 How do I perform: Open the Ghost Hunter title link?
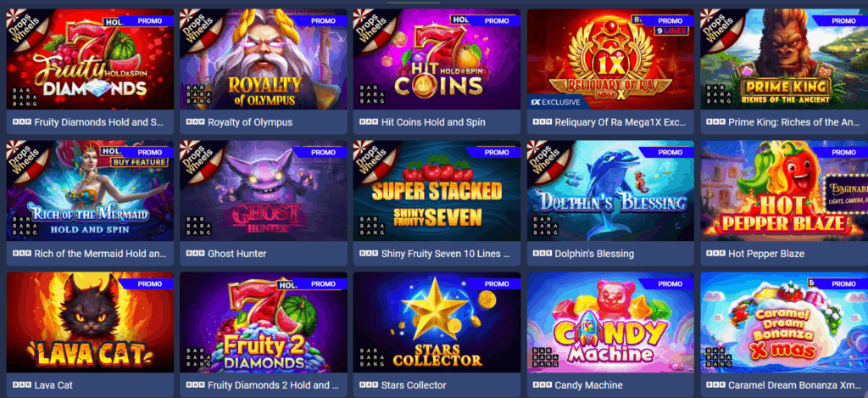pos(237,254)
